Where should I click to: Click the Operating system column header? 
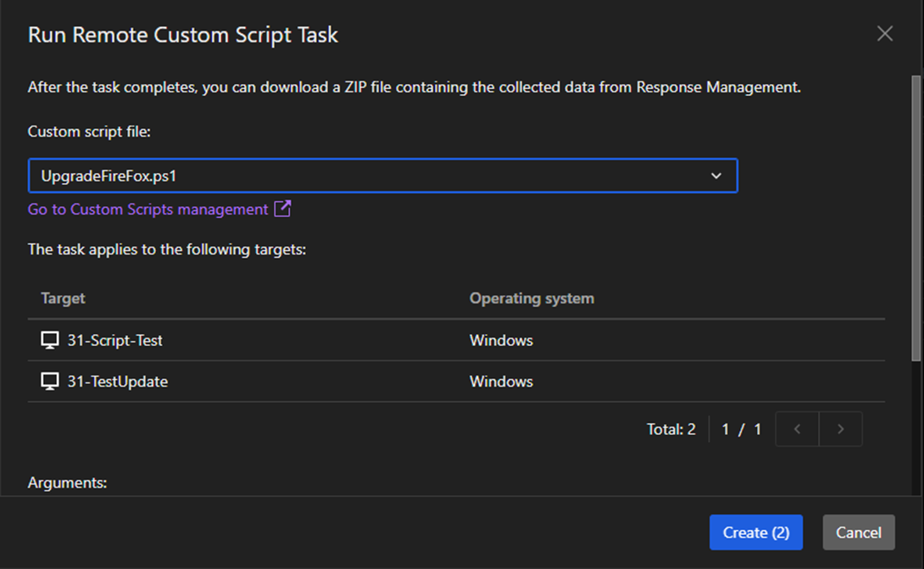(532, 298)
